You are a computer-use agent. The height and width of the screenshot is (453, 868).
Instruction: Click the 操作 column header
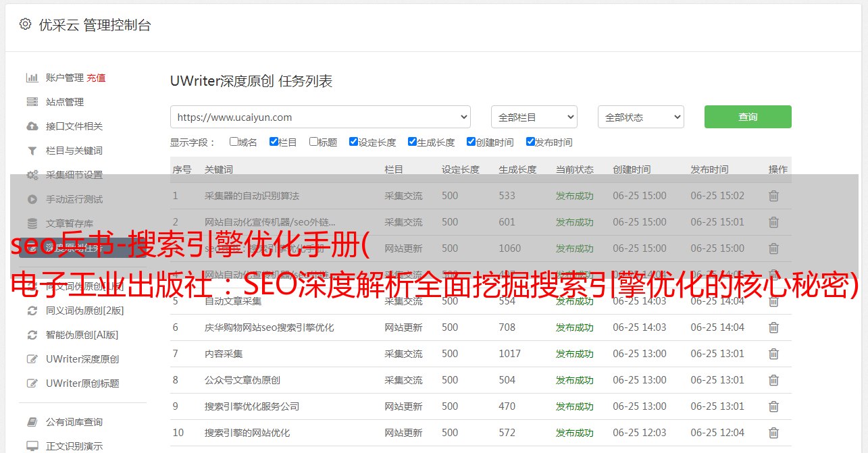coord(778,169)
